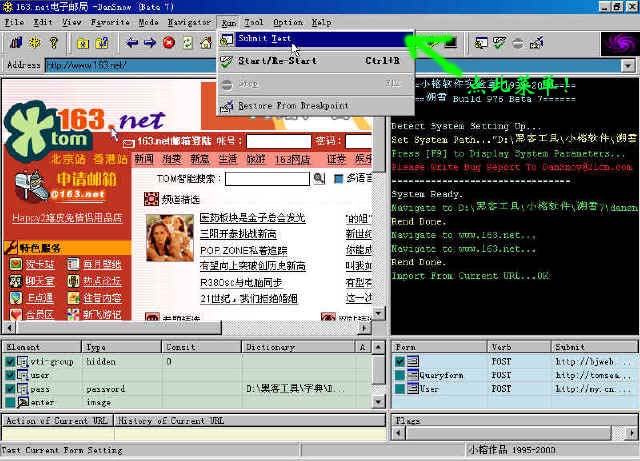
Task: Click the magnifier search icon on webpage
Action: click(319, 178)
